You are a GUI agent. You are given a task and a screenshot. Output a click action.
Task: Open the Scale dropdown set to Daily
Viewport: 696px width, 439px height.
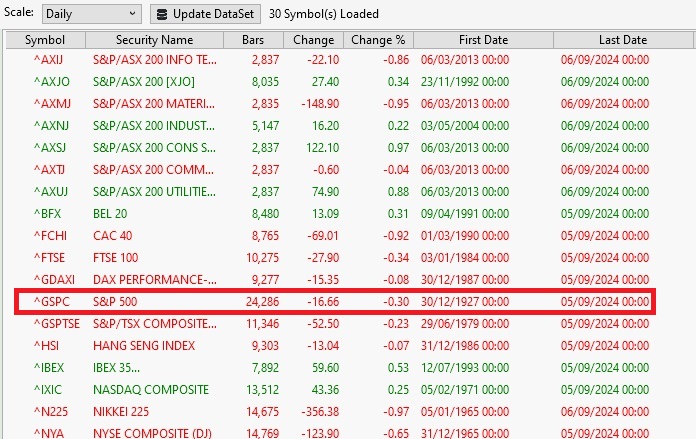coord(92,14)
